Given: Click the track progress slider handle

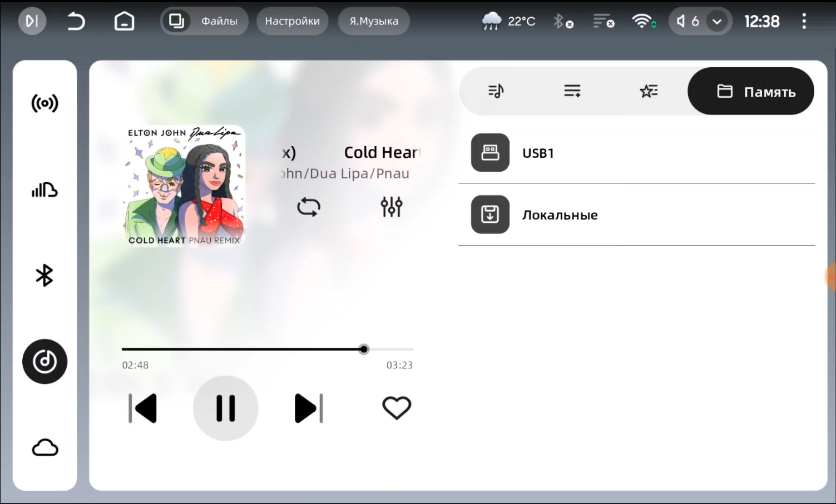Looking at the screenshot, I should pyautogui.click(x=364, y=350).
